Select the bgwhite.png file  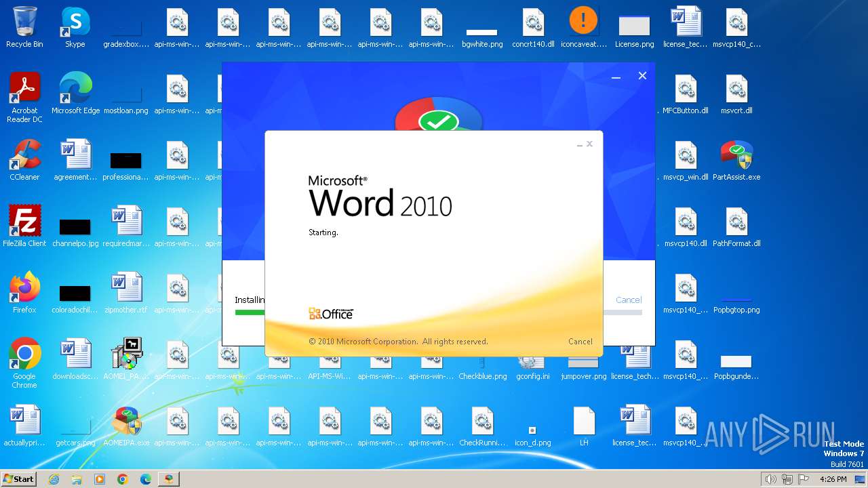(x=482, y=37)
